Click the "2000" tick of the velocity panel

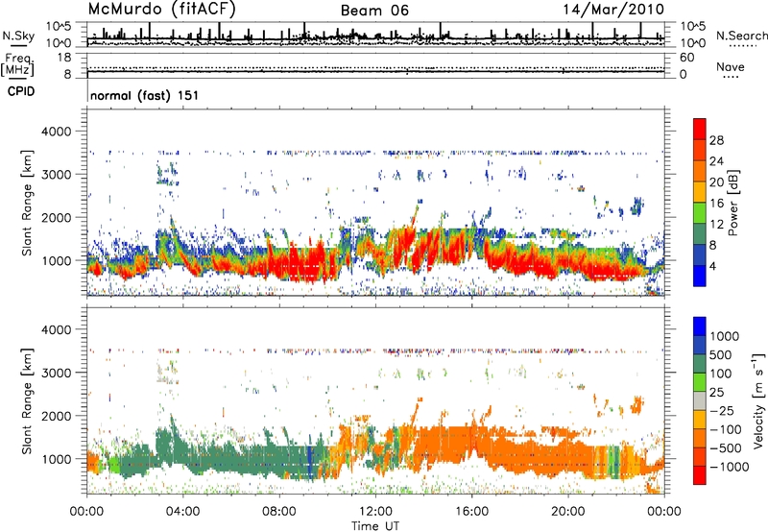point(56,416)
